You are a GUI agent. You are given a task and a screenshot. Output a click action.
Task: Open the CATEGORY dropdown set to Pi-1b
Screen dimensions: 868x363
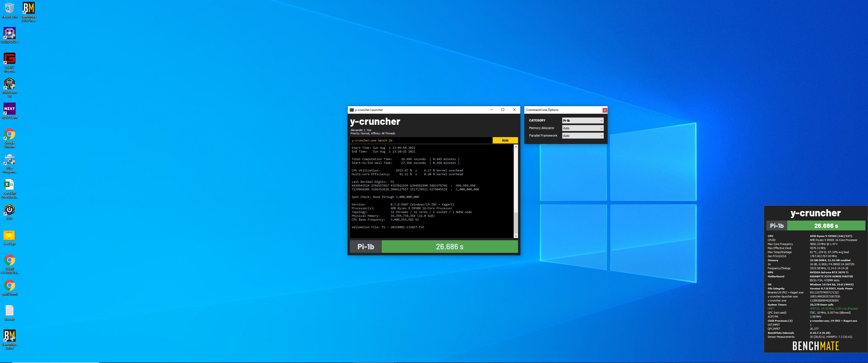583,120
